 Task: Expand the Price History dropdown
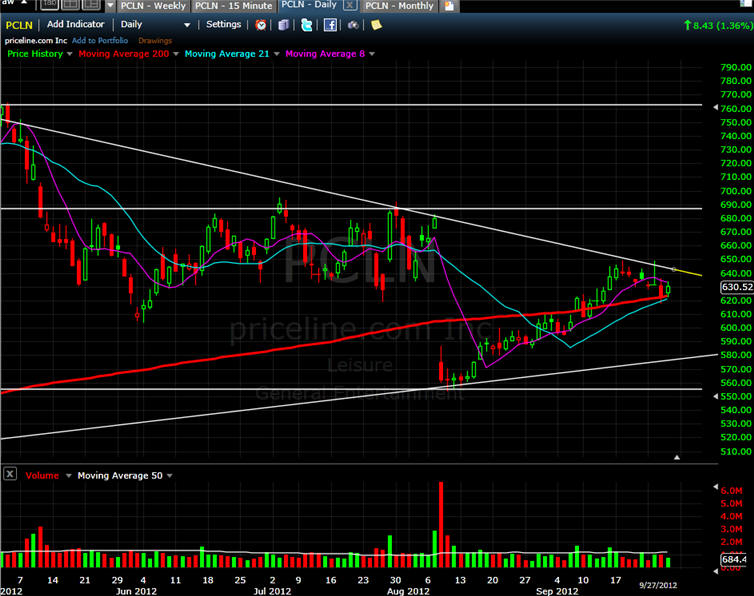[67, 52]
